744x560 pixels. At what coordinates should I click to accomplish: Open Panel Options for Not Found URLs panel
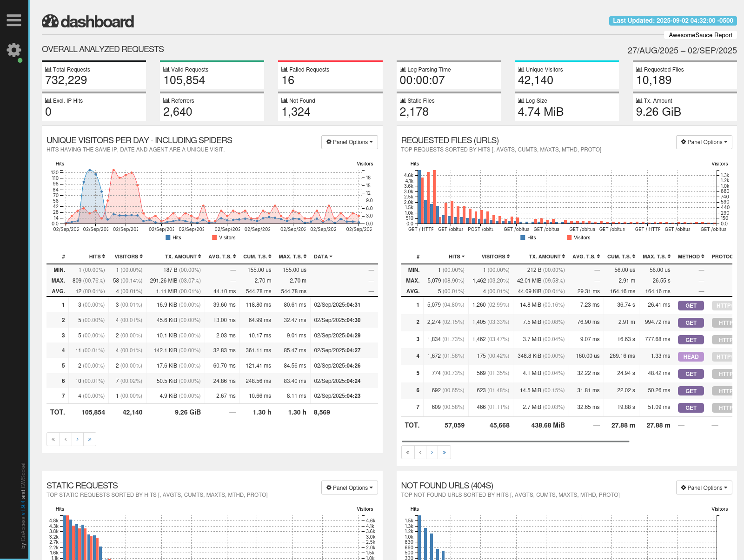point(704,488)
